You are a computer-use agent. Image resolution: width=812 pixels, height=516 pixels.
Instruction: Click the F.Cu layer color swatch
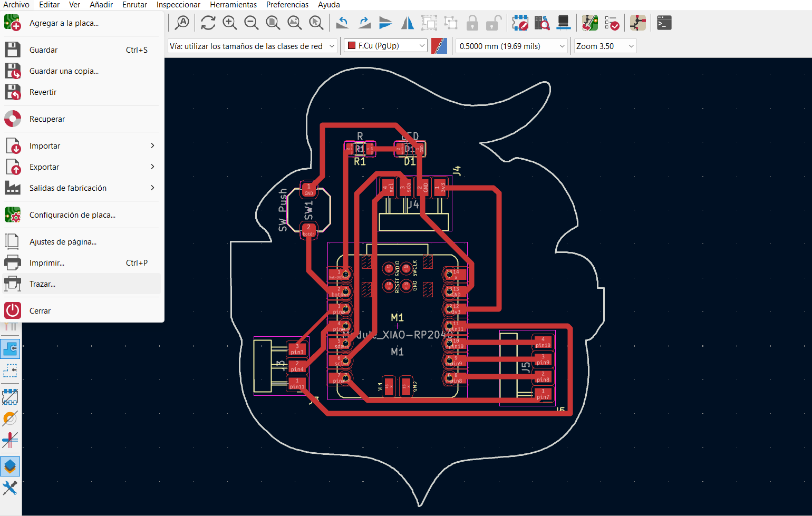click(x=439, y=45)
